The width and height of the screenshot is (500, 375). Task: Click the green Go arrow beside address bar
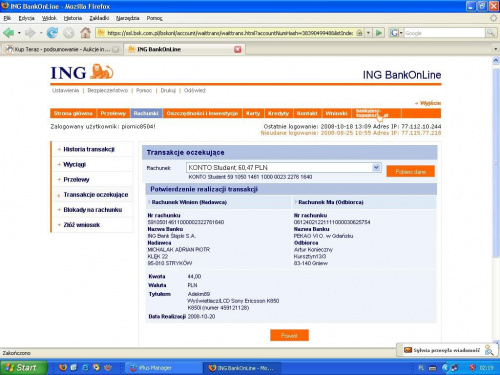(379, 33)
